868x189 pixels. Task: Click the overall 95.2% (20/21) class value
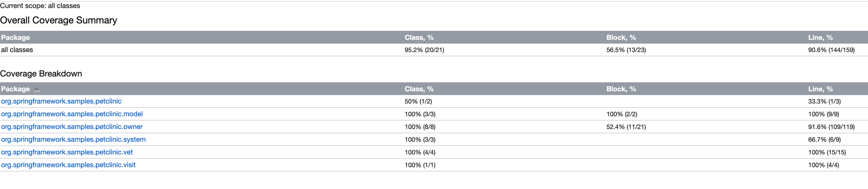pos(424,50)
